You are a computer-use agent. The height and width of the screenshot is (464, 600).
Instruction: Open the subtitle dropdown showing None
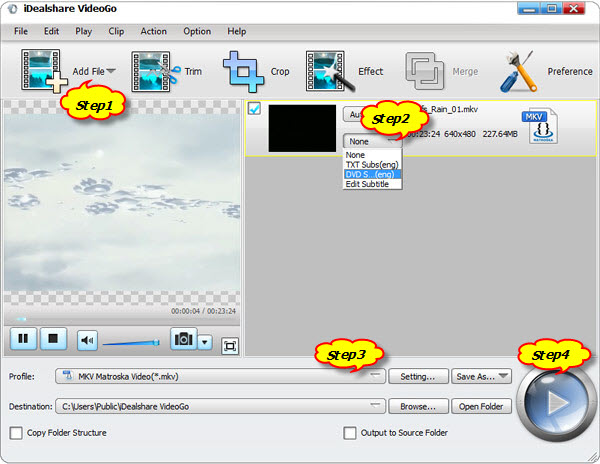(x=372, y=142)
